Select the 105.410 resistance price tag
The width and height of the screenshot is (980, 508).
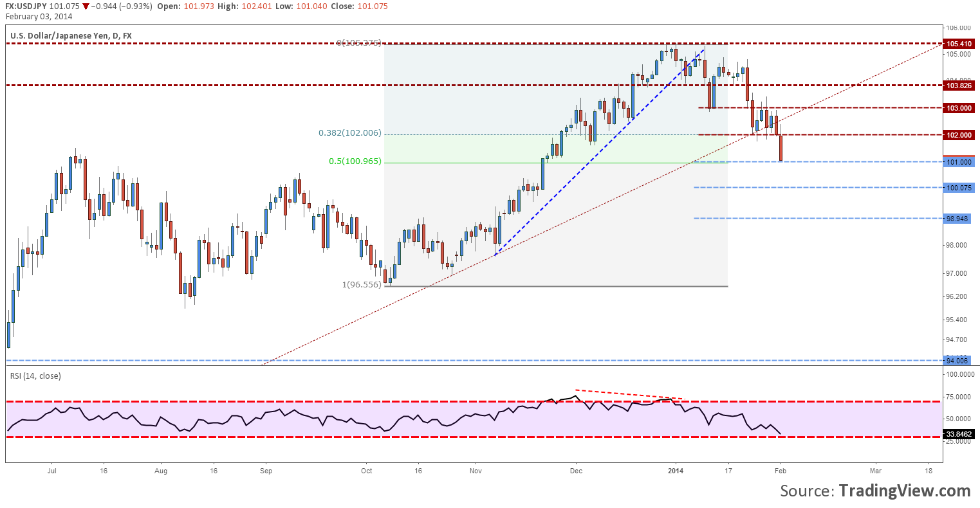pyautogui.click(x=958, y=44)
